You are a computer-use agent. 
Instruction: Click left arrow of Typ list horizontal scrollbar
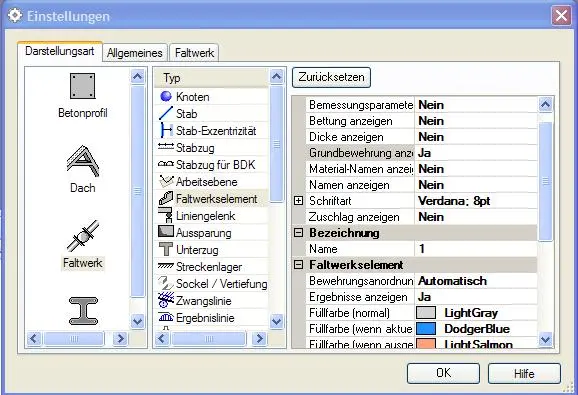pyautogui.click(x=162, y=338)
